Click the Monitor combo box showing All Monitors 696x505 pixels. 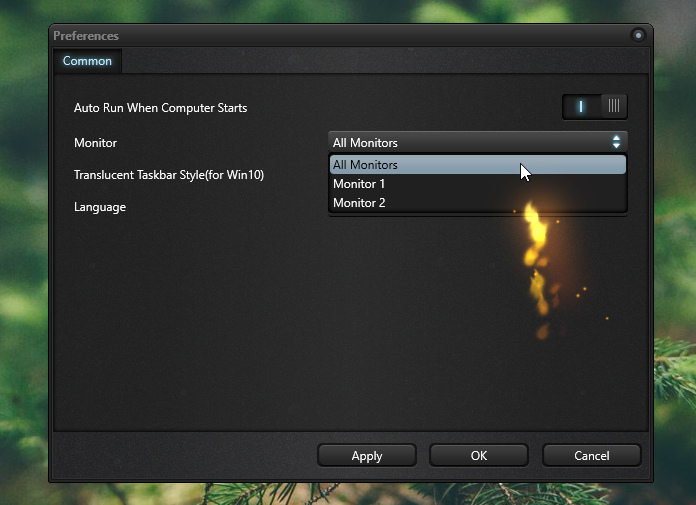[470, 142]
